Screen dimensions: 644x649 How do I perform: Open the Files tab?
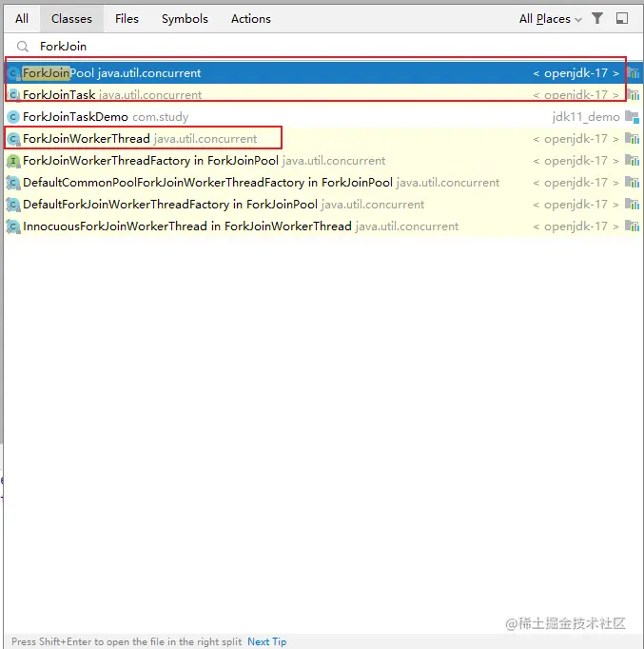tap(127, 19)
